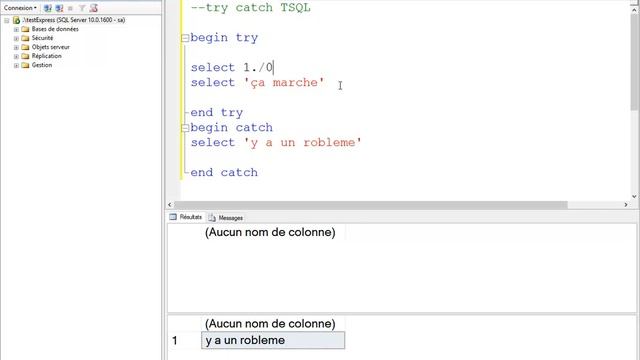The width and height of the screenshot is (640, 360).
Task: Select Sécurité in the tree
Action: coord(42,38)
